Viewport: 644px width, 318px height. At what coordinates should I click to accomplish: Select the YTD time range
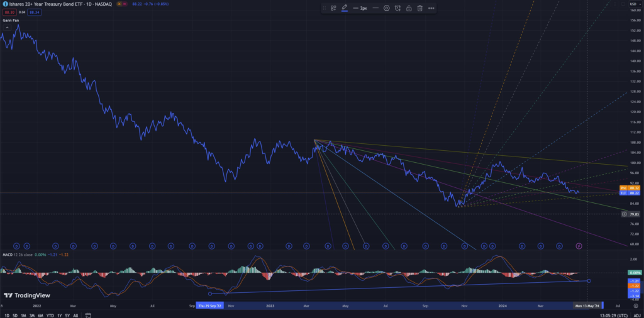pos(50,315)
